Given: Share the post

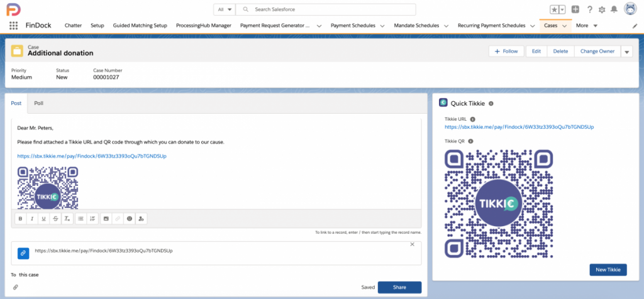Looking at the screenshot, I should (x=399, y=288).
